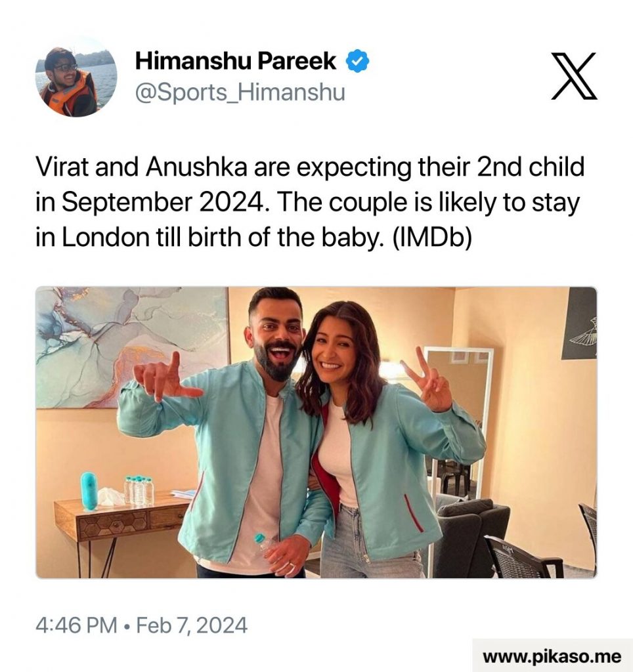
Task: Open the embedded couple photo
Action: (316, 432)
